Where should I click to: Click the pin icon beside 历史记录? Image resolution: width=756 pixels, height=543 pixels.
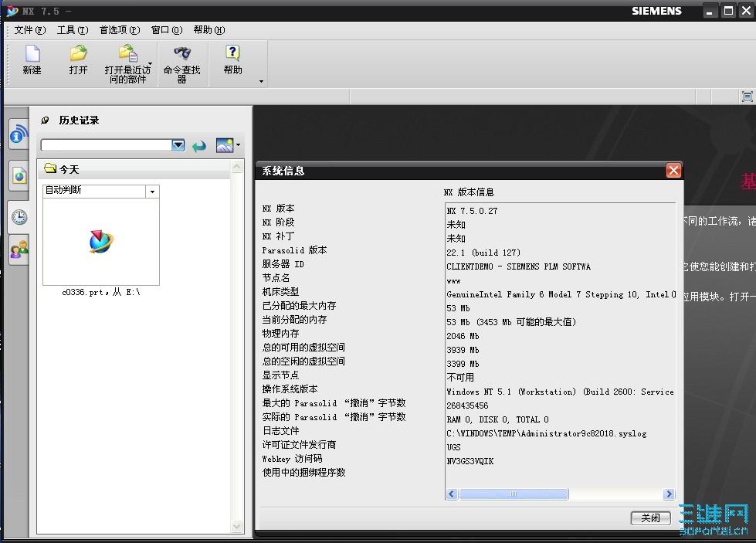pos(45,120)
